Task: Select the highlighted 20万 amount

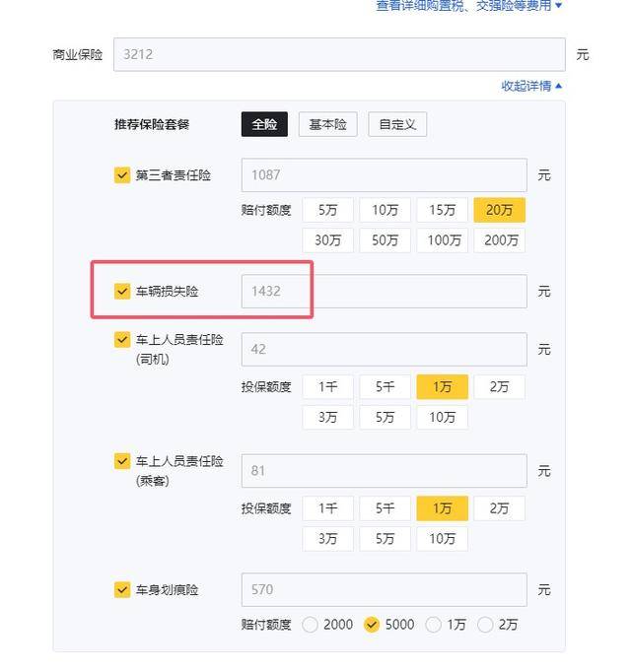Action: pos(500,210)
